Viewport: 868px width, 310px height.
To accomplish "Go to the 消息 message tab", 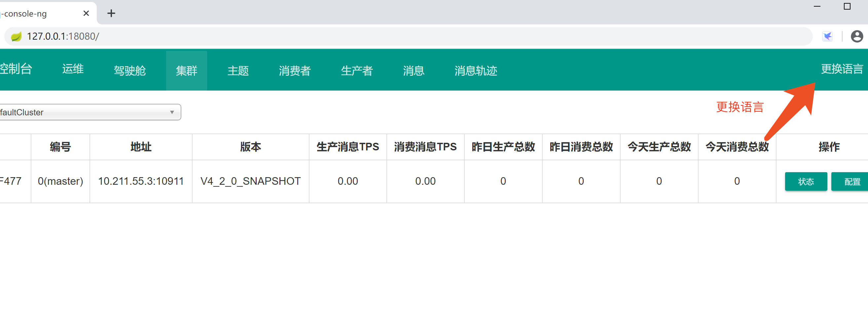I will tap(414, 70).
